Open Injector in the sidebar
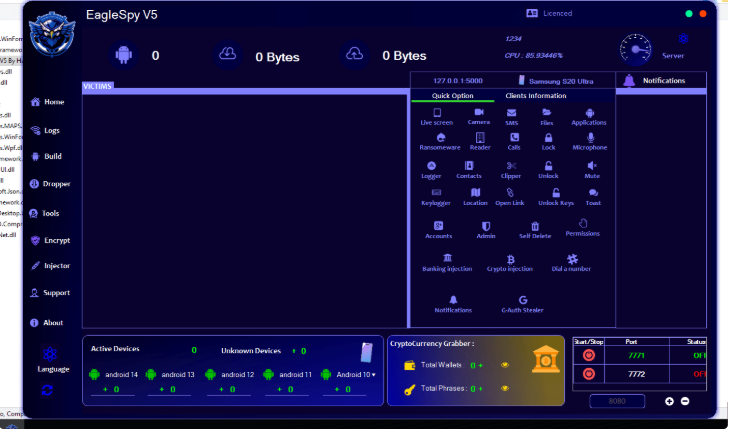This screenshot has width=729, height=431. coord(50,266)
